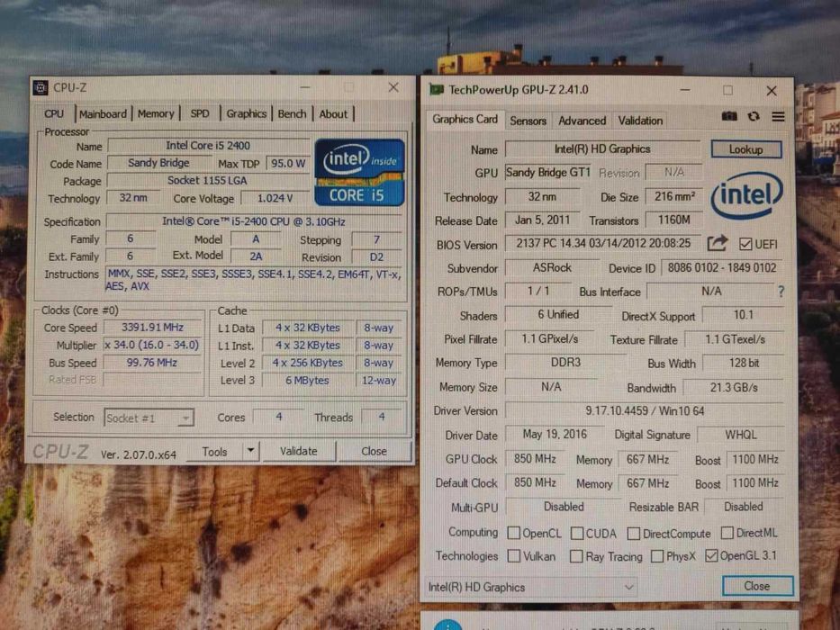
Task: Click the Multiplier value x 34.0
Action: tap(152, 345)
